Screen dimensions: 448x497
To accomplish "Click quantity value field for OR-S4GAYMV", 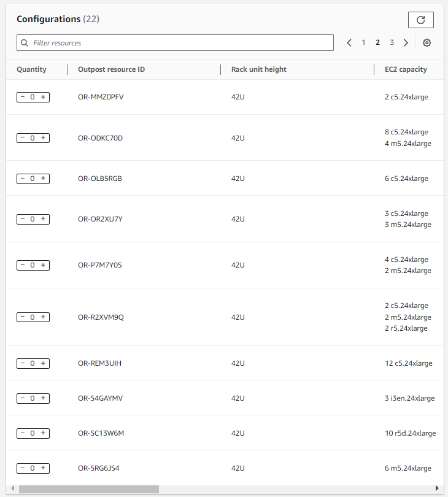I will tap(33, 398).
